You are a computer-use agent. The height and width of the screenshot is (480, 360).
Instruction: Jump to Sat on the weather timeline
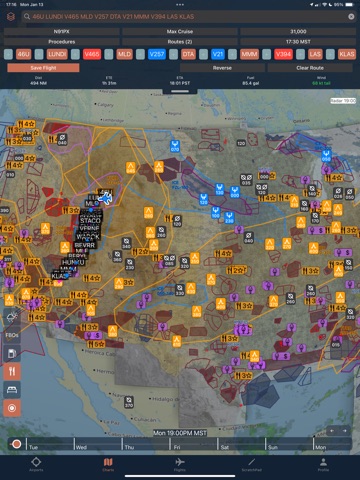[225, 447]
